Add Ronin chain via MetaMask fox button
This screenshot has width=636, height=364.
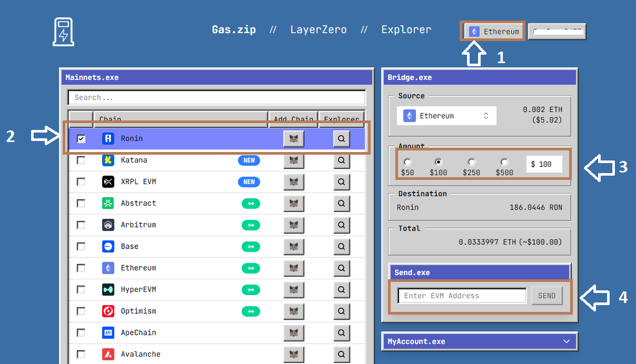[294, 139]
